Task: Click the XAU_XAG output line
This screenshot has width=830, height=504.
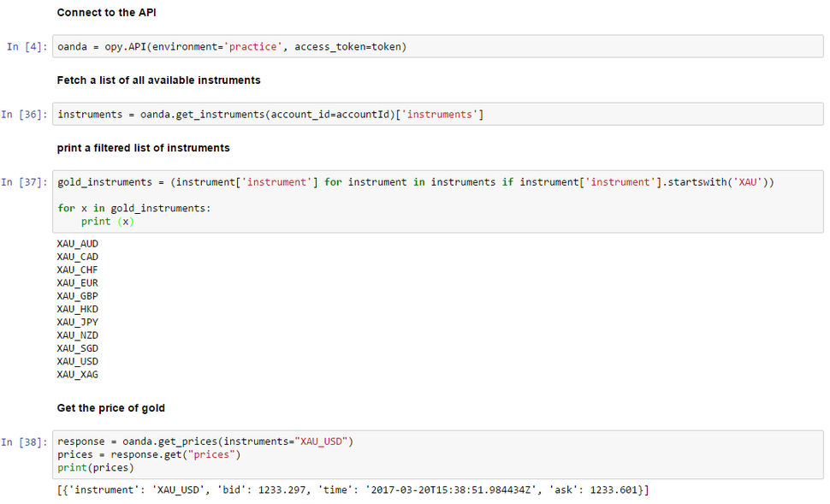Action: (78, 375)
